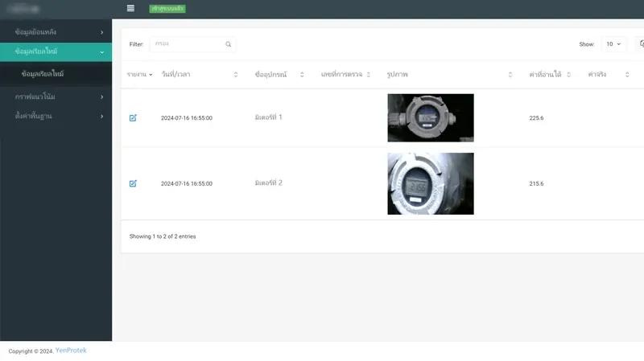
Task: Open the ตั้งค่าพื้นฐาน sidebar menu
Action: pyautogui.click(x=56, y=116)
